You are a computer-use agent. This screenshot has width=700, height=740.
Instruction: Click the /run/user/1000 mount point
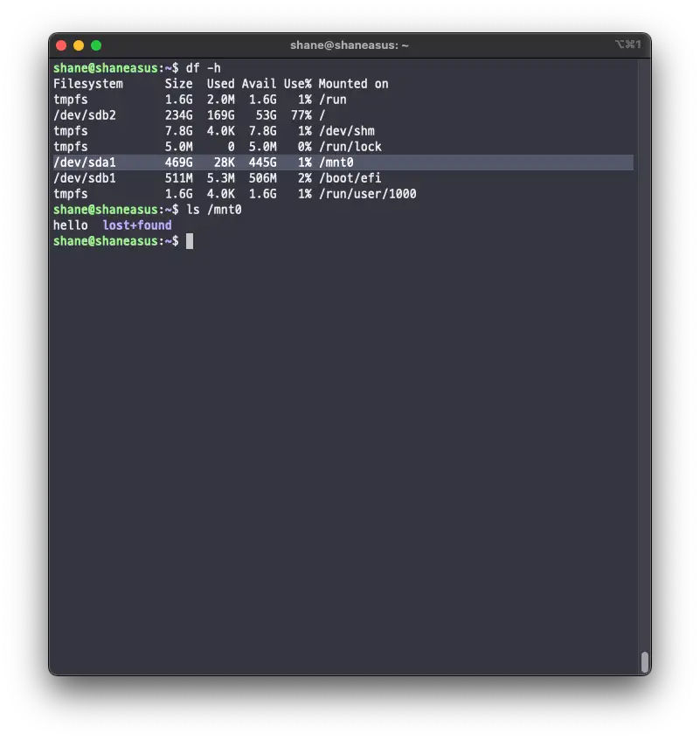click(x=367, y=194)
